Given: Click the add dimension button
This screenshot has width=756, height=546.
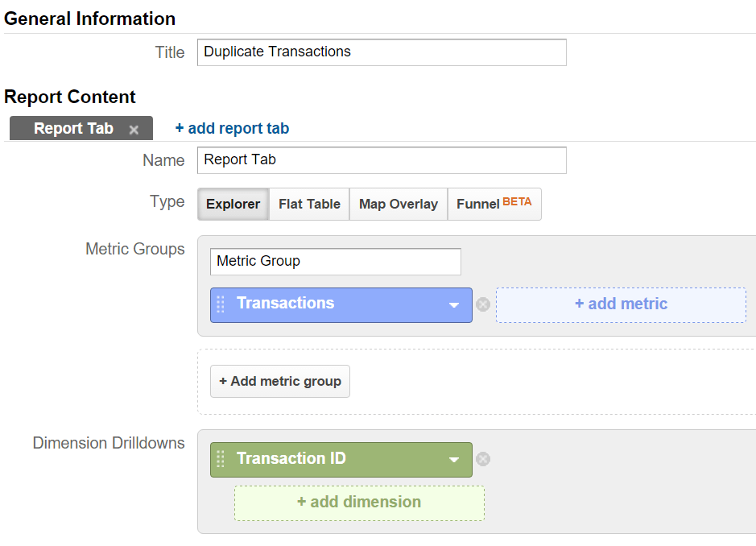Looking at the screenshot, I should coord(358,503).
